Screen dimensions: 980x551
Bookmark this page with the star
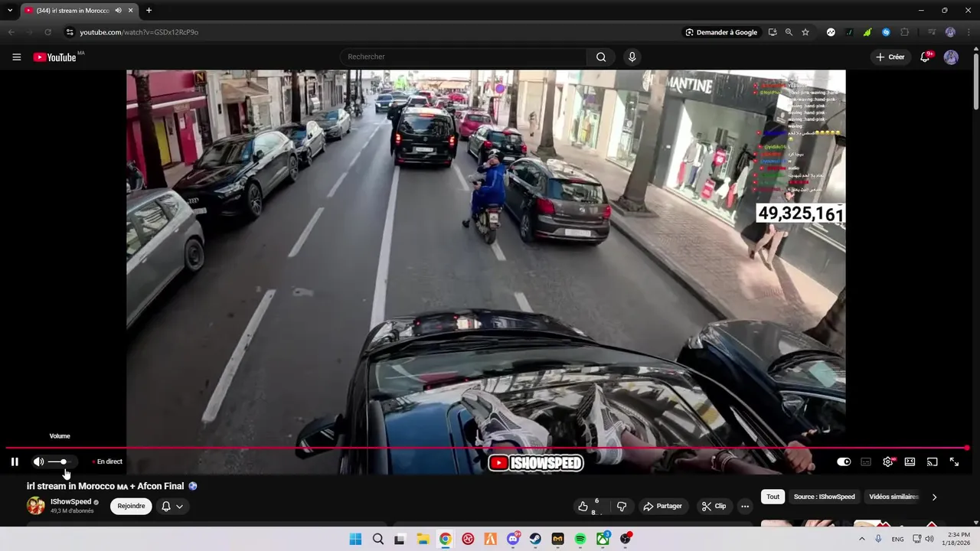coord(805,32)
